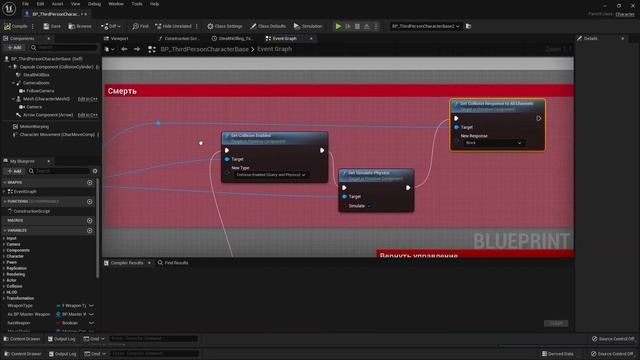The width and height of the screenshot is (640, 360).
Task: Navigate back in graph history
Action: click(124, 49)
